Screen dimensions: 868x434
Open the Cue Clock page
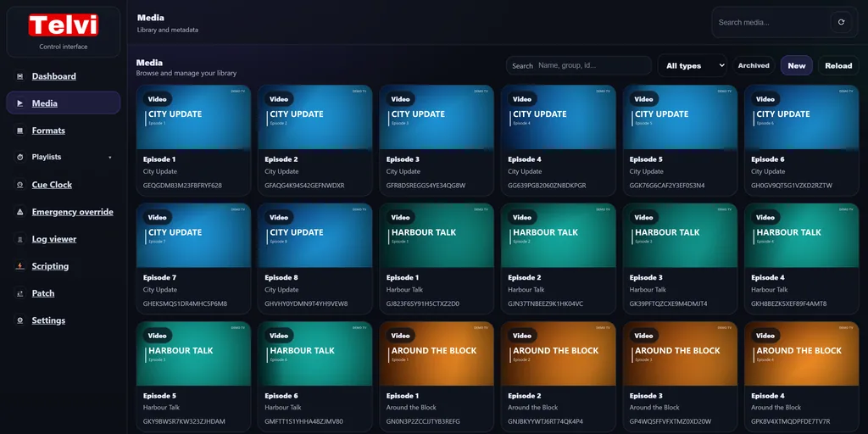click(x=52, y=185)
